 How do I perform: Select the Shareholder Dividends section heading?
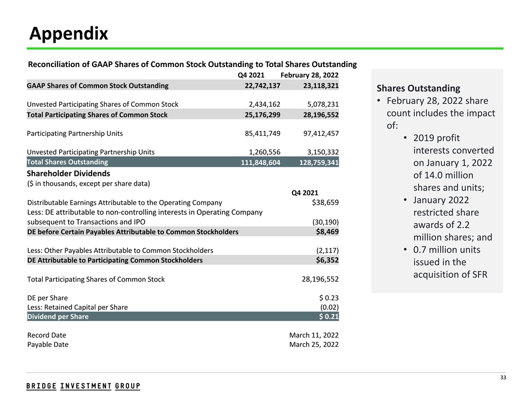69,173
